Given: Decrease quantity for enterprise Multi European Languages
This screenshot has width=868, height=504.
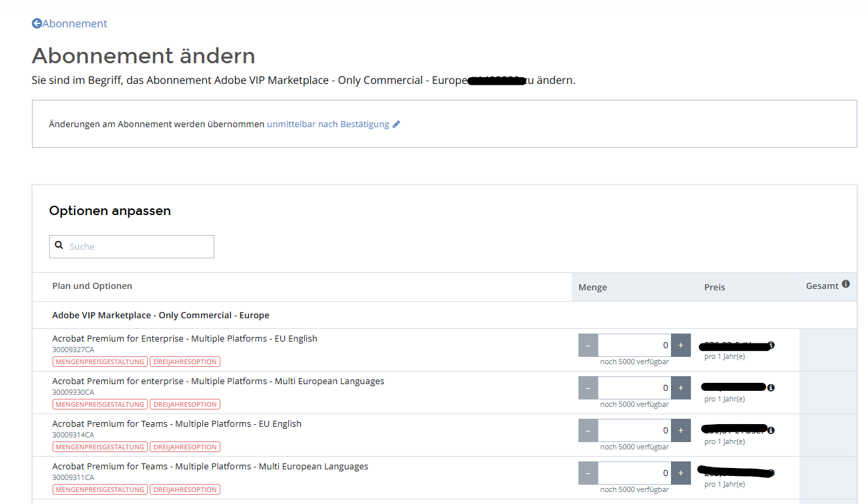Looking at the screenshot, I should pyautogui.click(x=588, y=387).
